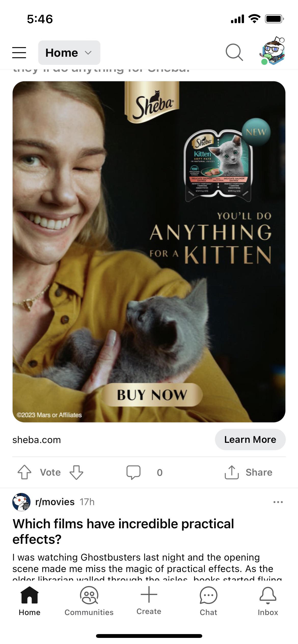Open the Chat tab
Screen dimensions: 298x644
pyautogui.click(x=208, y=601)
